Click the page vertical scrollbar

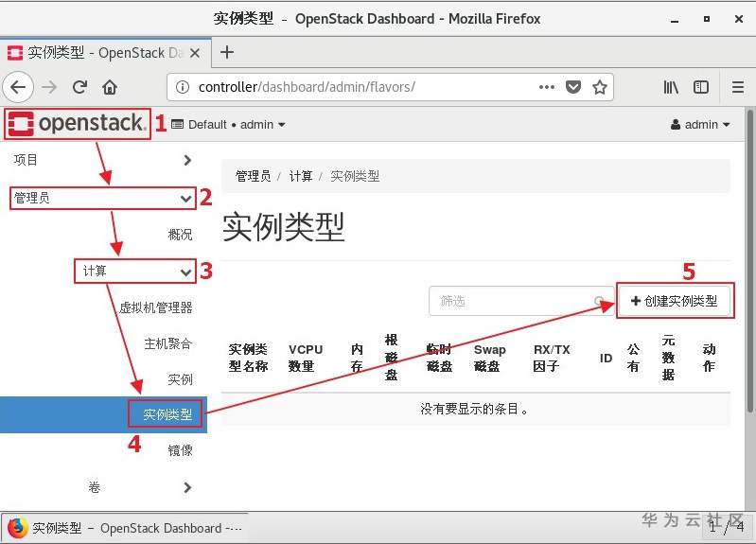pyautogui.click(x=749, y=260)
